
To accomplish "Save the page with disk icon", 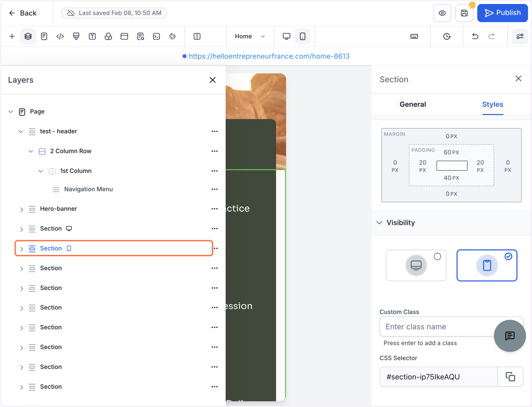I will (464, 13).
